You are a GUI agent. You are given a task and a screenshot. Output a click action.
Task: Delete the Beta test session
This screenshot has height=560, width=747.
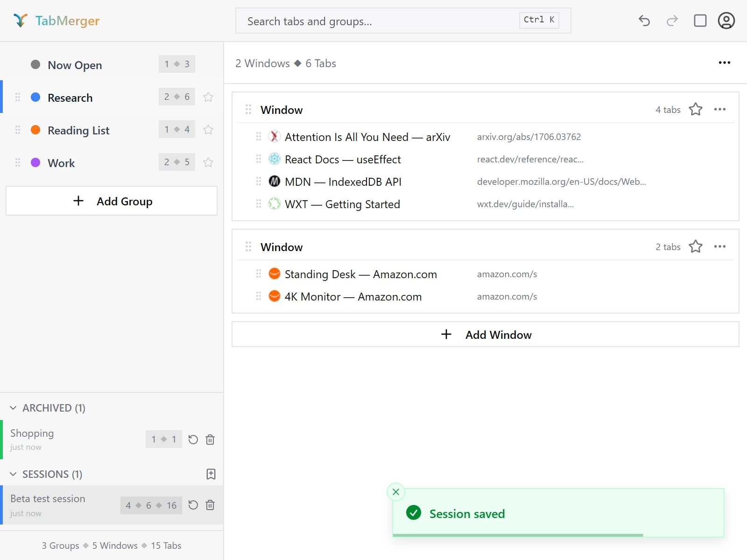[210, 505]
